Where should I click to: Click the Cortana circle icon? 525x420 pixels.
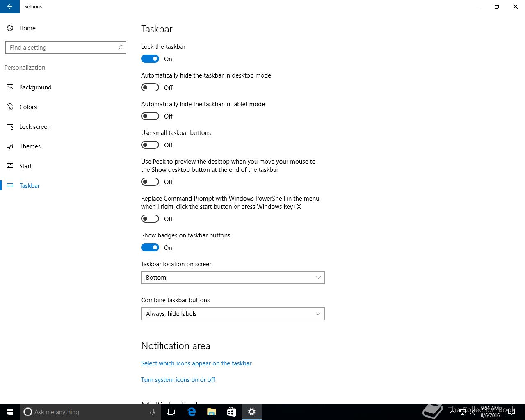(28, 412)
